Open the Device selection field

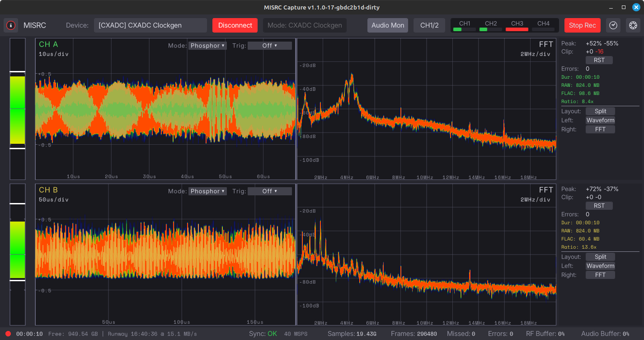tap(150, 25)
